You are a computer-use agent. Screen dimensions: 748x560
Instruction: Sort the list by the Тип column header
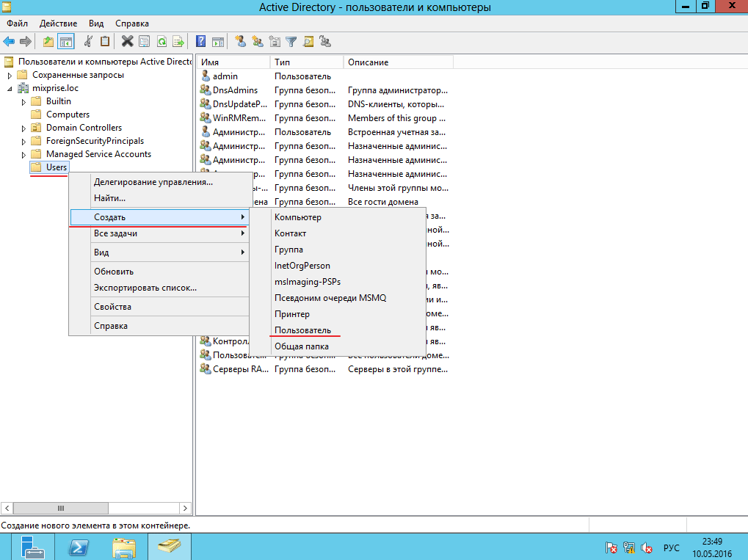click(306, 62)
